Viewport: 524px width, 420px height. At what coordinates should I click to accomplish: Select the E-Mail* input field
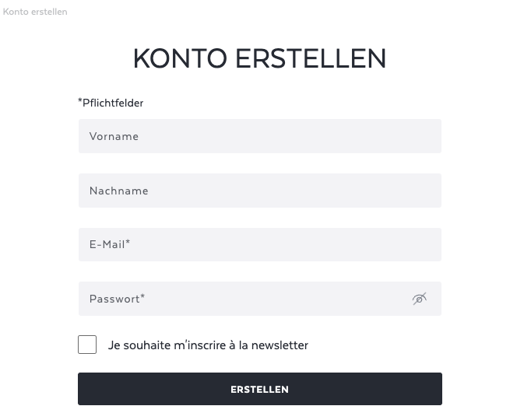pos(260,245)
